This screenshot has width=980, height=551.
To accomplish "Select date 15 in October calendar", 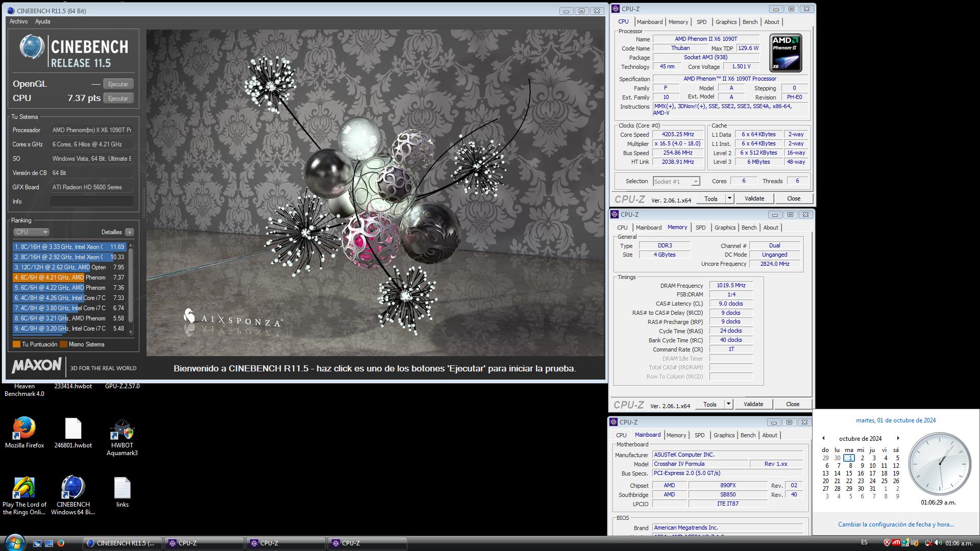I will point(849,473).
